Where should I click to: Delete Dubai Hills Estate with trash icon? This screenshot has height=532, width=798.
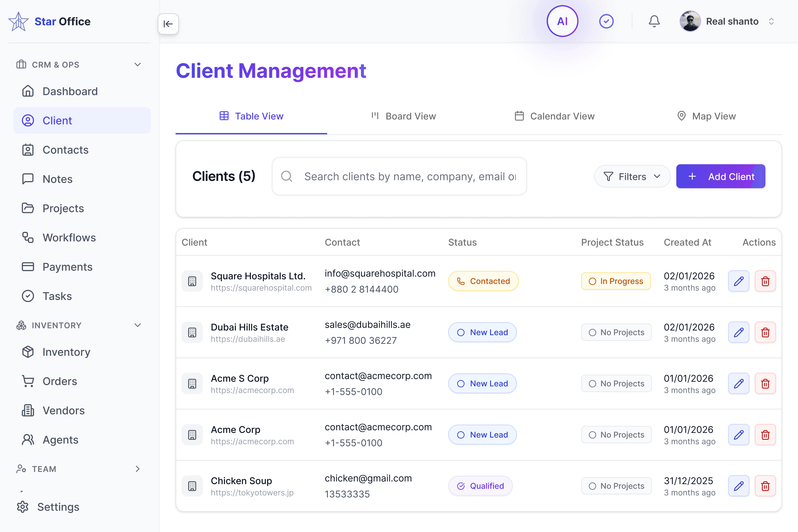pos(765,332)
